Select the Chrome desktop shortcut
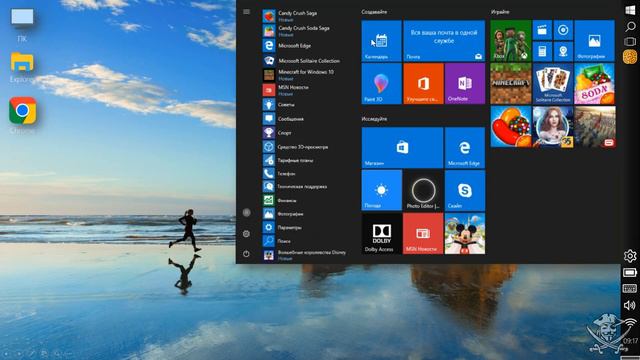Screen dimensions: 640x360 (x=22, y=115)
